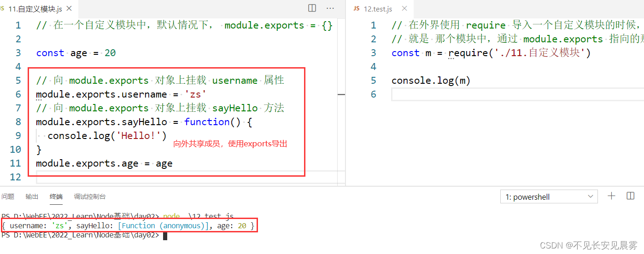Close the 12.test.js tab
Viewport: 644px width, 254px height.
[x=404, y=9]
